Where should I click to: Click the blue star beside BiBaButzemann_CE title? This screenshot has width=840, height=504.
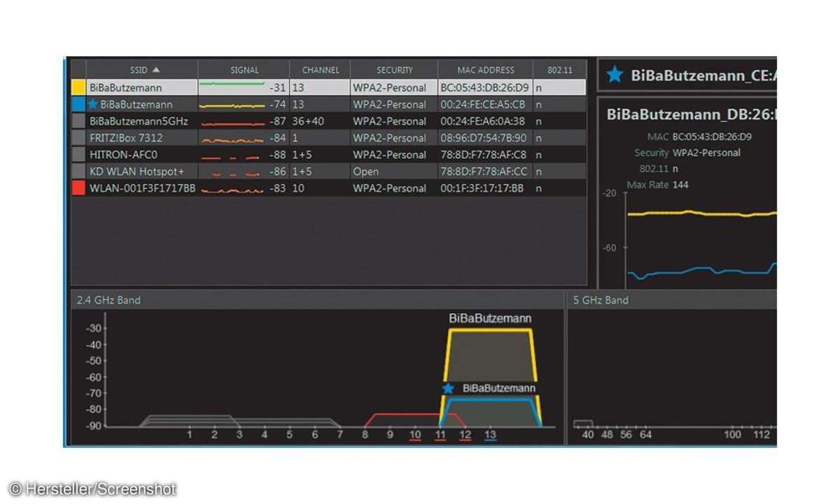click(615, 75)
